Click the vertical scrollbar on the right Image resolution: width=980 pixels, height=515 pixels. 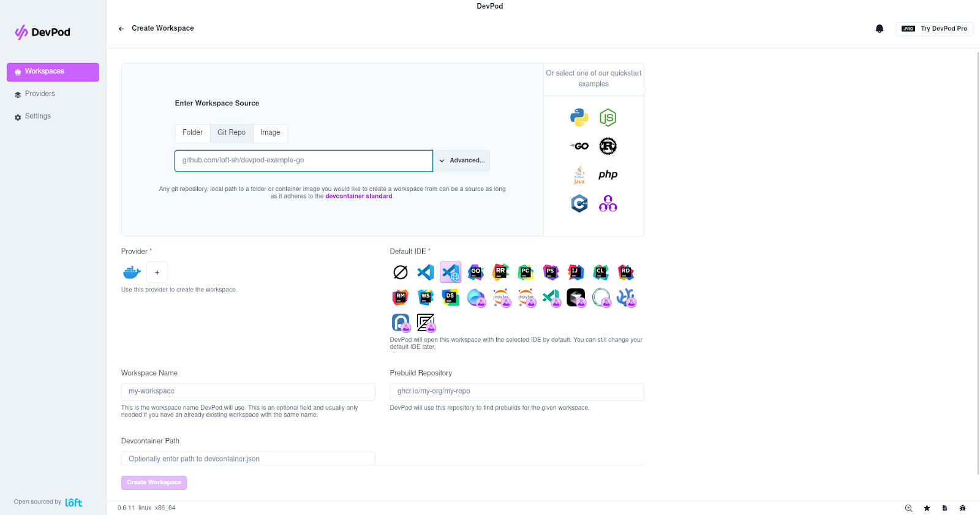click(x=978, y=263)
